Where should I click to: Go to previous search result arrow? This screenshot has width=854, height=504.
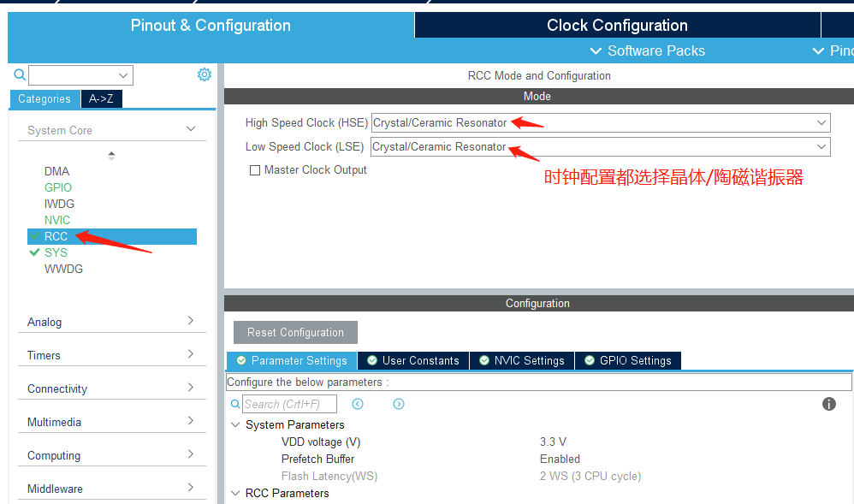(358, 404)
